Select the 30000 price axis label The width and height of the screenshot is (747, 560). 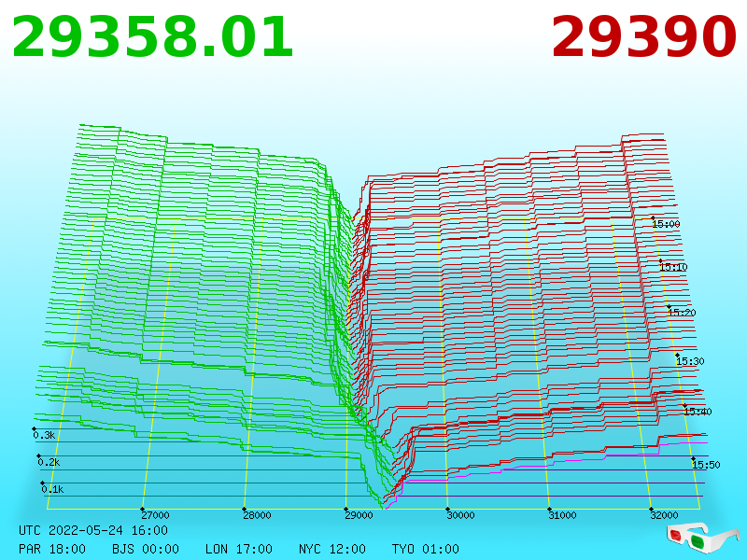tap(460, 515)
